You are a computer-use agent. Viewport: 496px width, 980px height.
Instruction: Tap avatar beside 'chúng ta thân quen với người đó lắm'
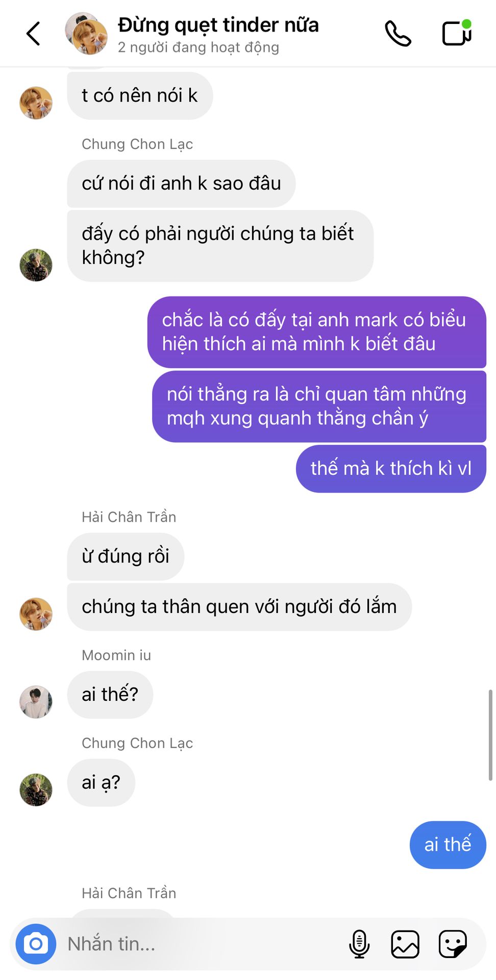36,614
